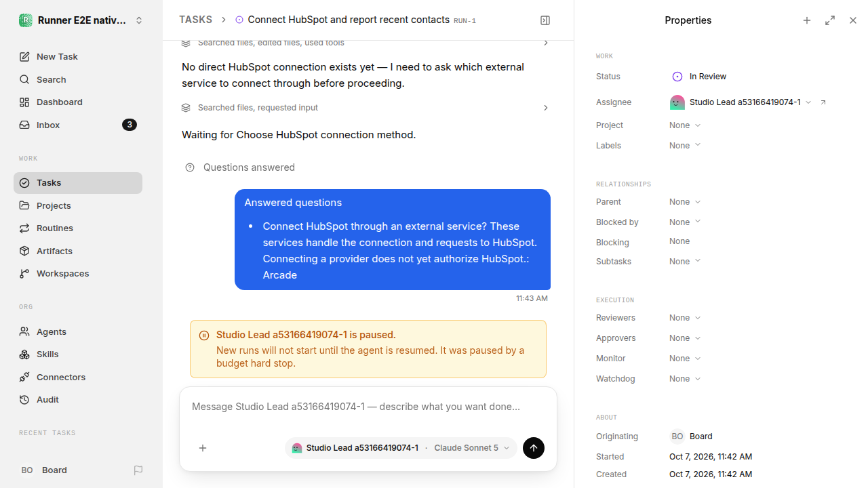Select Tasks in the sidebar

[78, 183]
